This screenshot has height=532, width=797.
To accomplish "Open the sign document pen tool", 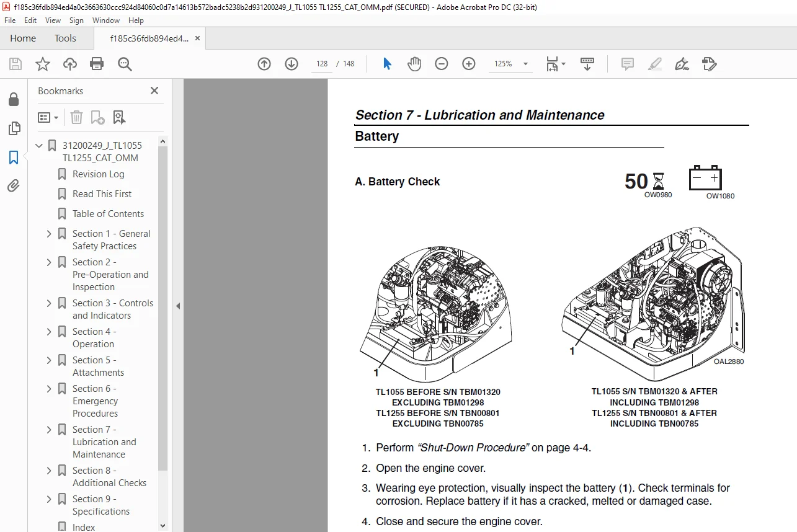I will (682, 64).
